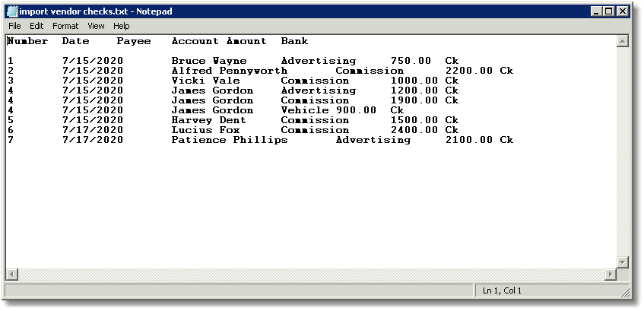This screenshot has width=644, height=311.
Task: Click the 'Amount' header text
Action: [x=246, y=41]
